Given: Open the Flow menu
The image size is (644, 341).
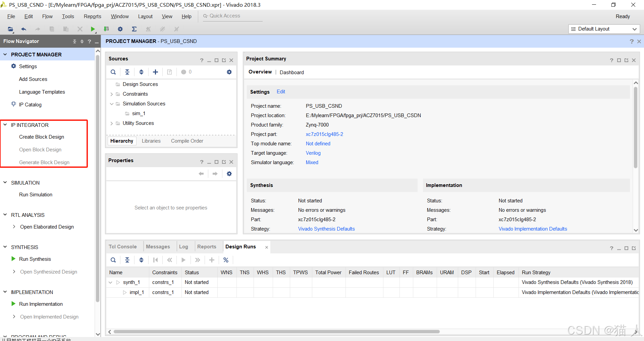Looking at the screenshot, I should click(x=47, y=16).
